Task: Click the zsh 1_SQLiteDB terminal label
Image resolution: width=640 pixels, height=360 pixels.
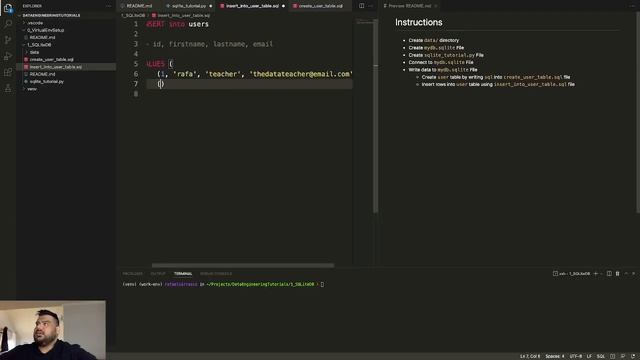Action: click(x=571, y=273)
